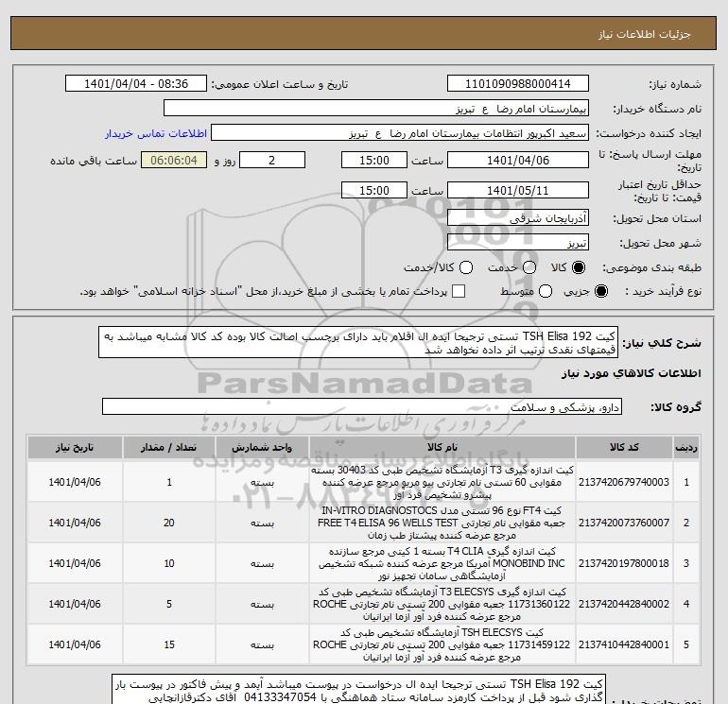Screen dimensions: 728x704
Task: Click product code 2137420073760007
Action: click(624, 523)
